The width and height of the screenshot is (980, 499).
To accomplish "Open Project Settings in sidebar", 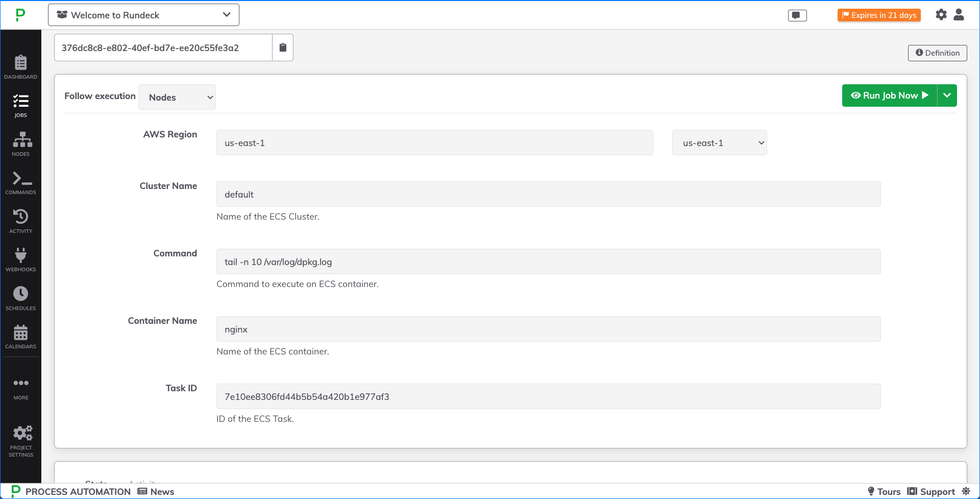I will 20,441.
